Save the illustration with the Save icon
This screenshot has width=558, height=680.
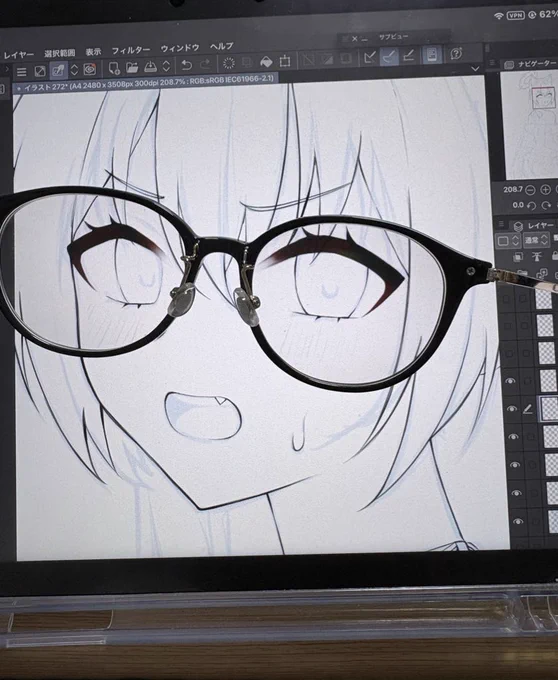click(x=150, y=66)
